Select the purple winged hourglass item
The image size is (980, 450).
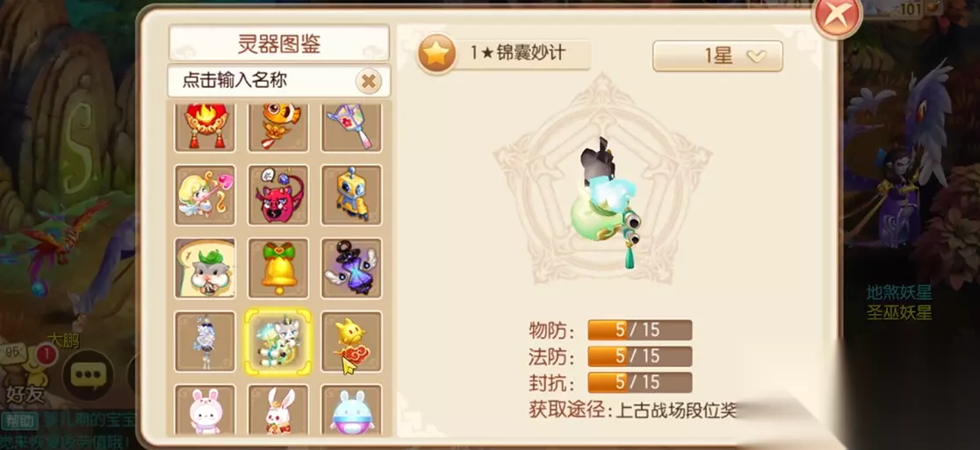pyautogui.click(x=352, y=268)
